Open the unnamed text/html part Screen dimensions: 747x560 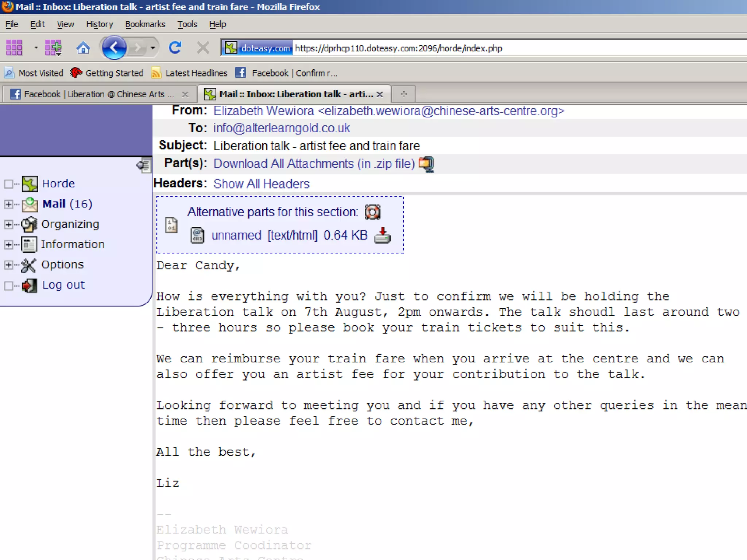[236, 236]
